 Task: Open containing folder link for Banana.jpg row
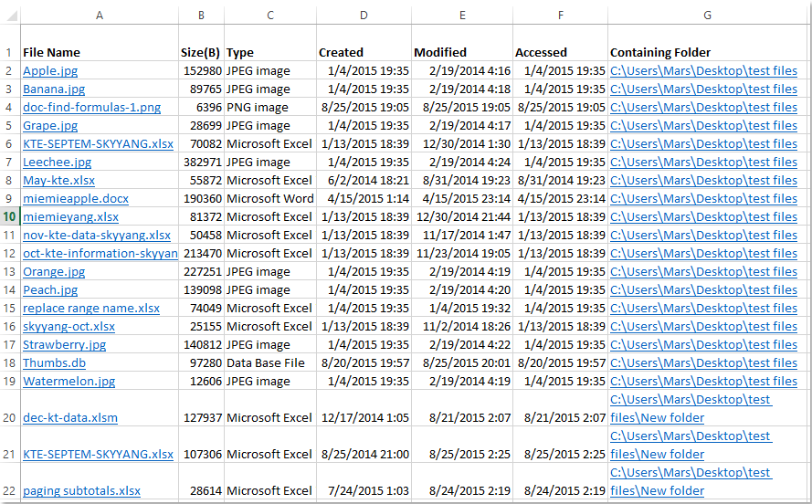(703, 89)
